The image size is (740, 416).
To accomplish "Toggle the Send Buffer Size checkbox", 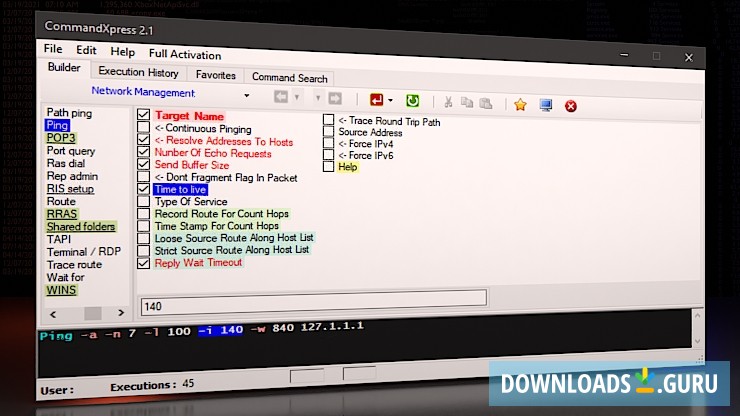I will coord(143,164).
